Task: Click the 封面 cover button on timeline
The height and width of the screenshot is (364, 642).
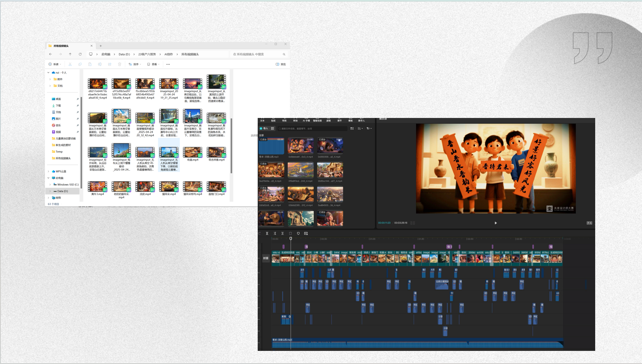Action: click(266, 258)
